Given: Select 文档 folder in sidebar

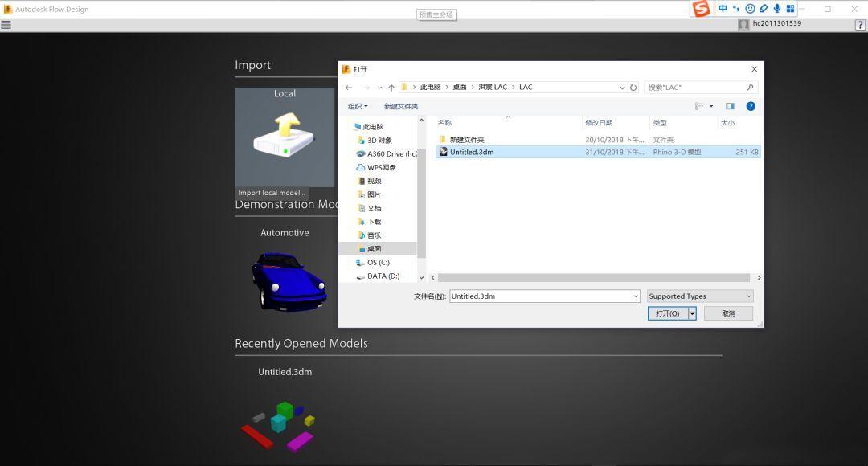Looking at the screenshot, I should [x=374, y=208].
